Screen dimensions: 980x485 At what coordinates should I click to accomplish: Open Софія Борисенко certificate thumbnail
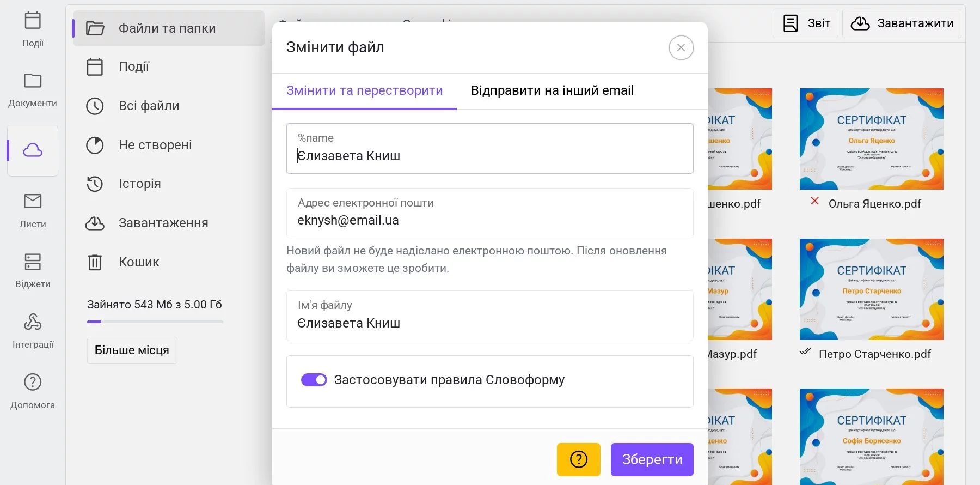871,436
